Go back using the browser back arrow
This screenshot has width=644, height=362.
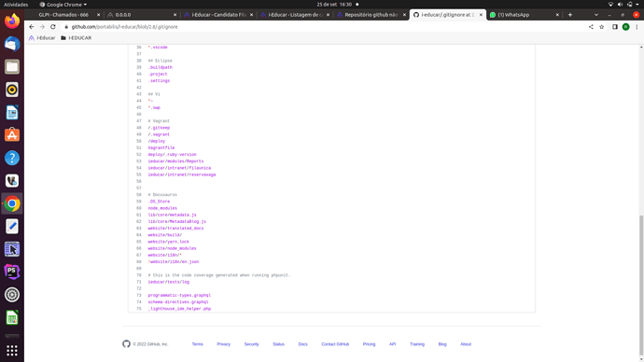click(x=32, y=27)
